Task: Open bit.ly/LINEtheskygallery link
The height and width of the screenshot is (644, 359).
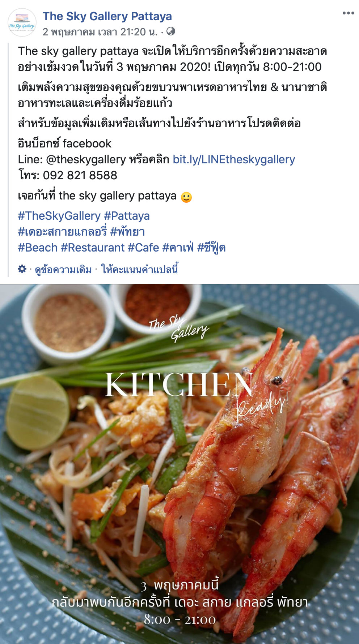Action: pyautogui.click(x=234, y=159)
